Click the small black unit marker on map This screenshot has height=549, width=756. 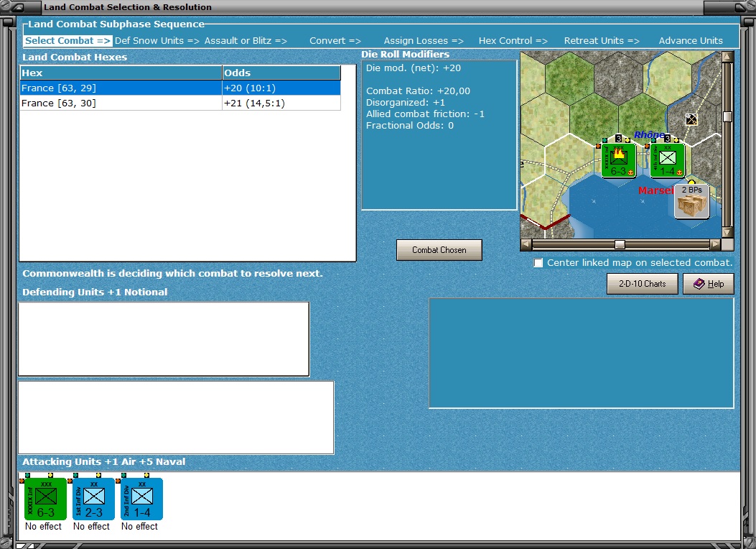691,119
